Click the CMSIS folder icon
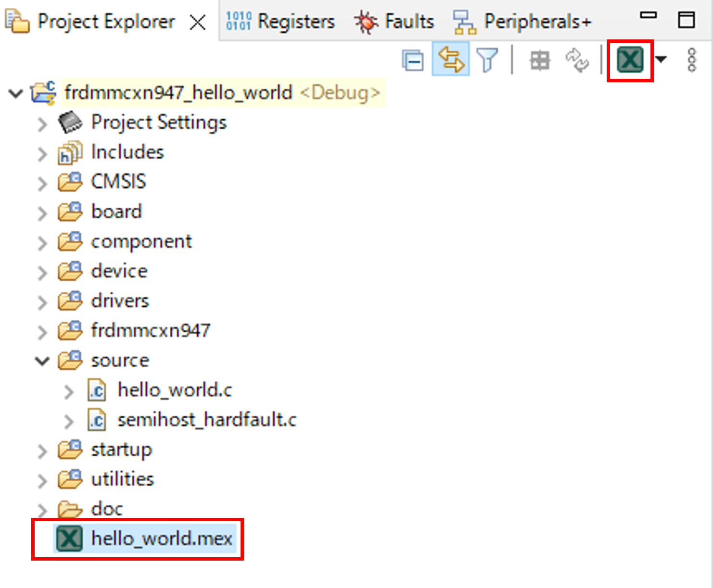This screenshot has width=713, height=588. [70, 182]
